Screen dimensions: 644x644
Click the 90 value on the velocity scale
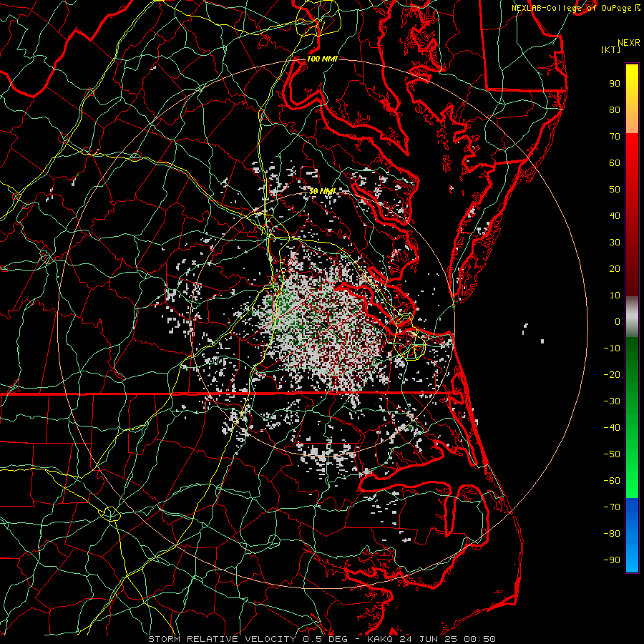(x=615, y=84)
